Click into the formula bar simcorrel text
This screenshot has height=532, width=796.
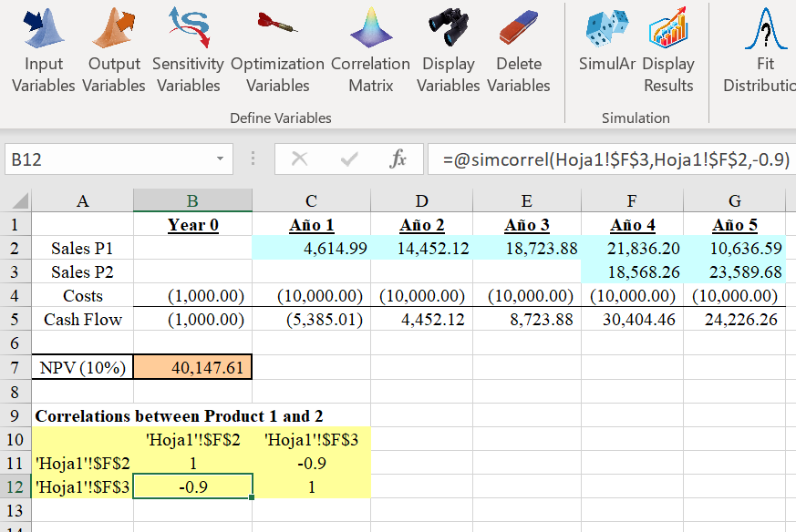616,159
